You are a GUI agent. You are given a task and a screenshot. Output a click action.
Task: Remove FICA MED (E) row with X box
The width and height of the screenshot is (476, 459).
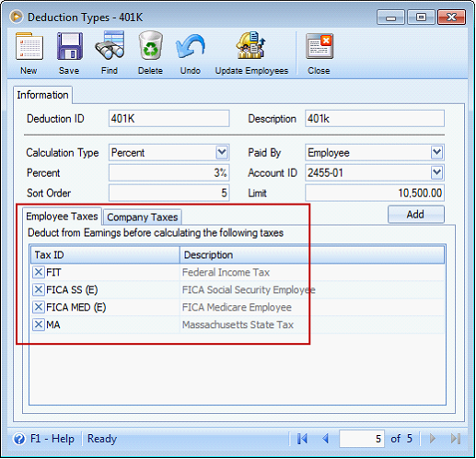(x=39, y=307)
